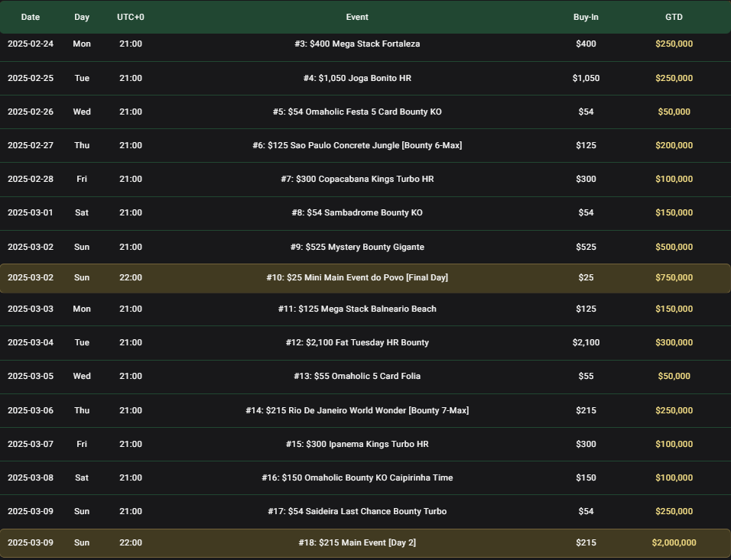
Task: Click the date 2025-02-24
Action: (x=31, y=44)
